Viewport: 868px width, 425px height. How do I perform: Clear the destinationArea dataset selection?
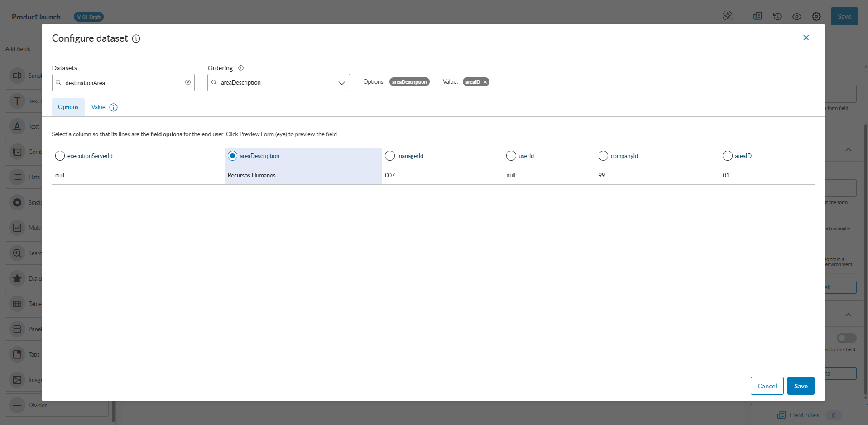[x=188, y=82]
